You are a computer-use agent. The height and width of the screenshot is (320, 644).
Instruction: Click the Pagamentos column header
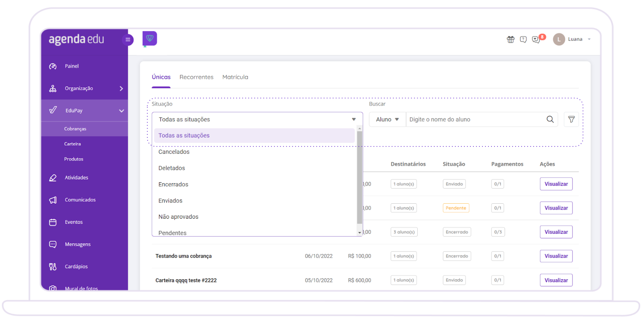click(x=507, y=164)
